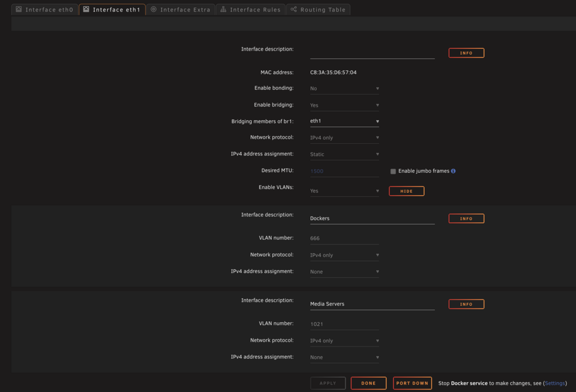This screenshot has width=576, height=392.
Task: Open the Enable bridging dropdown
Action: point(344,105)
